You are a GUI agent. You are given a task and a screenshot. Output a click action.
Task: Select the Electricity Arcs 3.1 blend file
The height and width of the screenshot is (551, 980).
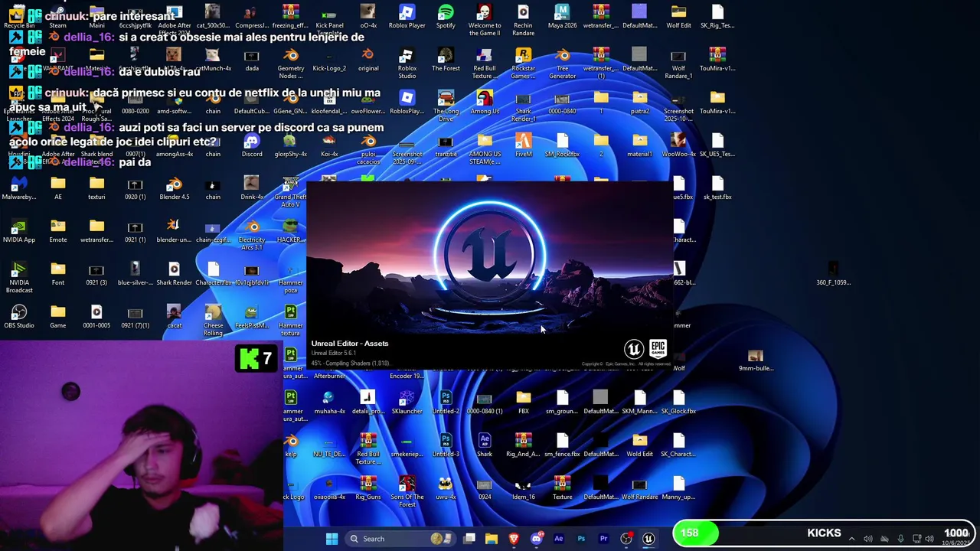tap(252, 234)
